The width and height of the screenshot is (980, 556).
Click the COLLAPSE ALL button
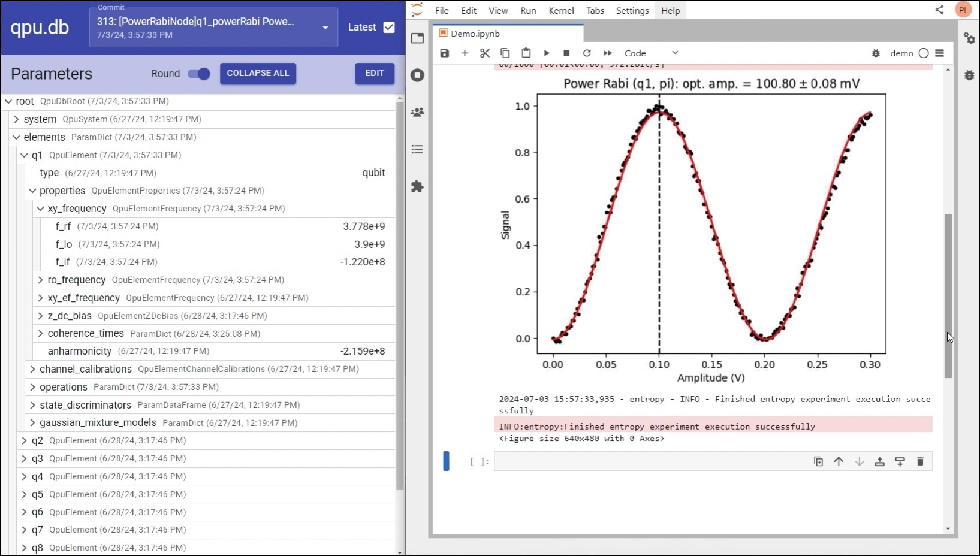point(258,73)
